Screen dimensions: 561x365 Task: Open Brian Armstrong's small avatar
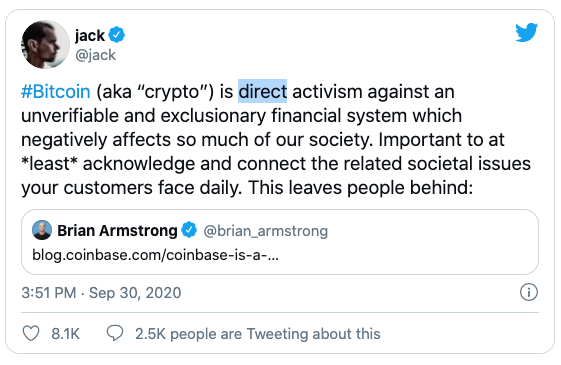pos(42,230)
